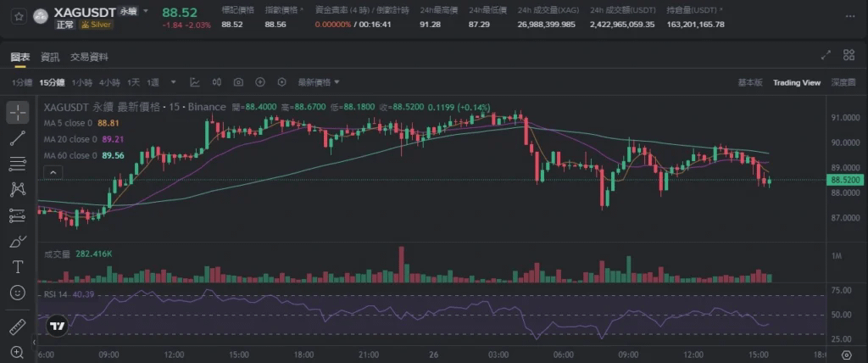Select the horizontal lines Fibonacci tool
The image size is (868, 363).
click(18, 164)
